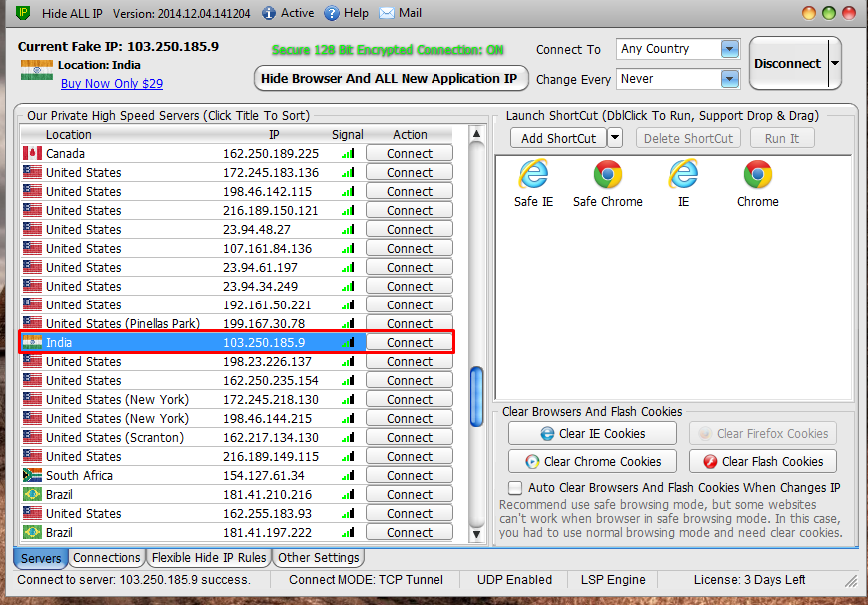868x605 pixels.
Task: Connect to Canada server 162.250.189.225
Action: point(410,154)
